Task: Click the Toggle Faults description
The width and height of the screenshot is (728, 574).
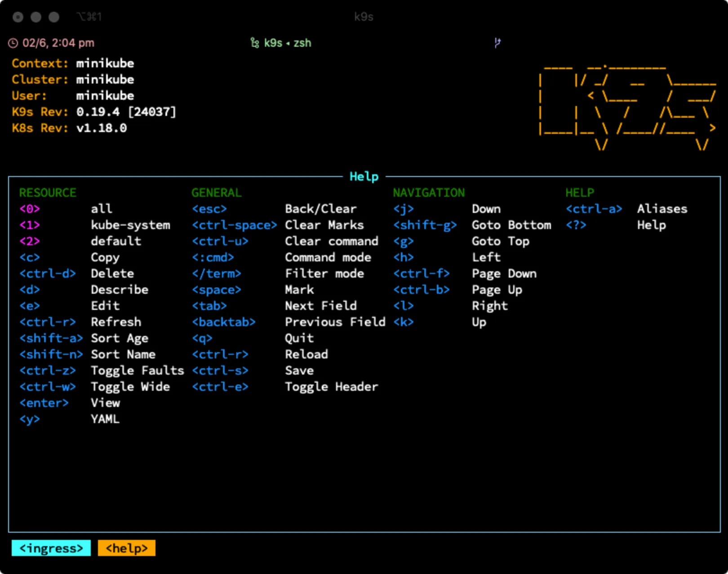Action: click(x=138, y=371)
